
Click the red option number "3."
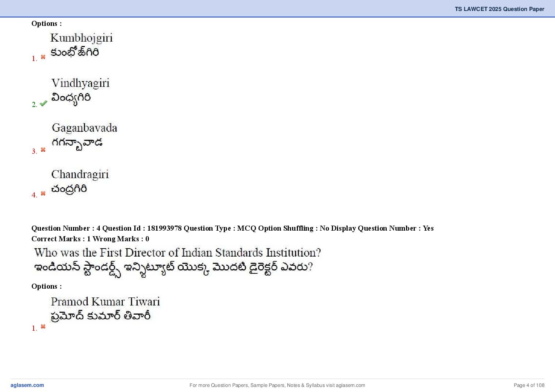coord(34,151)
